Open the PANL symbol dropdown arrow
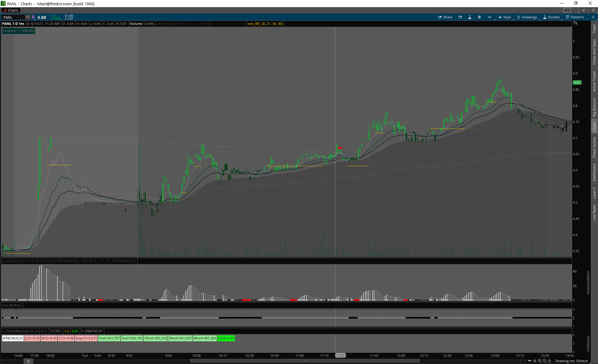 pyautogui.click(x=28, y=17)
